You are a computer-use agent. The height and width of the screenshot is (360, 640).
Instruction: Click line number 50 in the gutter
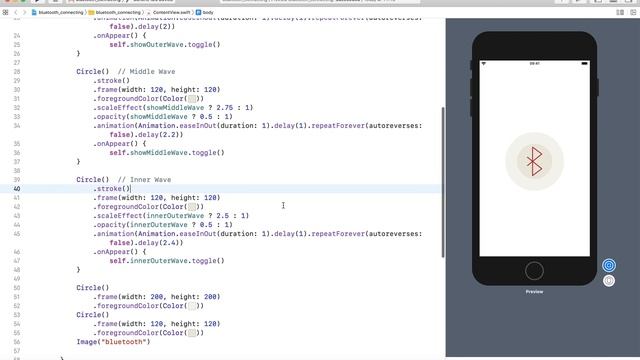tap(17, 288)
